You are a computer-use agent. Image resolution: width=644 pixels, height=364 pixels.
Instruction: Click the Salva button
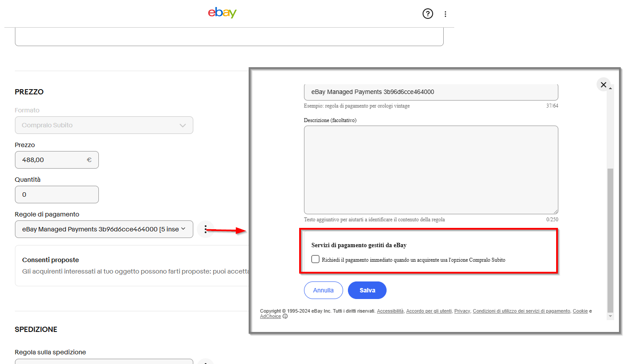tap(367, 290)
